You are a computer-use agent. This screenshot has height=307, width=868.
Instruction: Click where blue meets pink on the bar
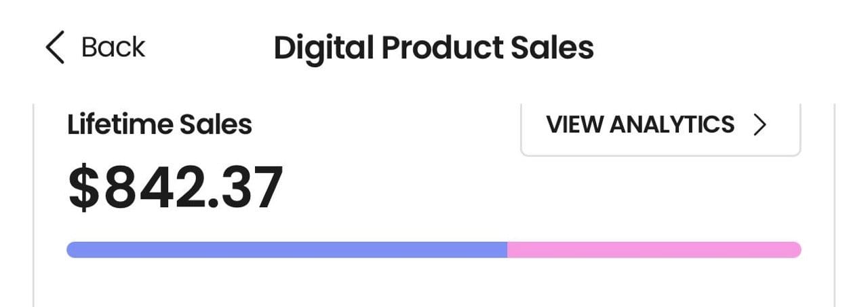point(507,250)
